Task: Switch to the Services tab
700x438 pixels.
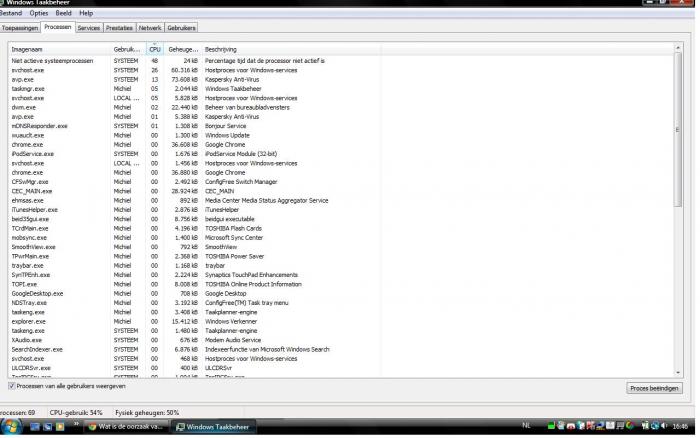Action: pyautogui.click(x=89, y=28)
